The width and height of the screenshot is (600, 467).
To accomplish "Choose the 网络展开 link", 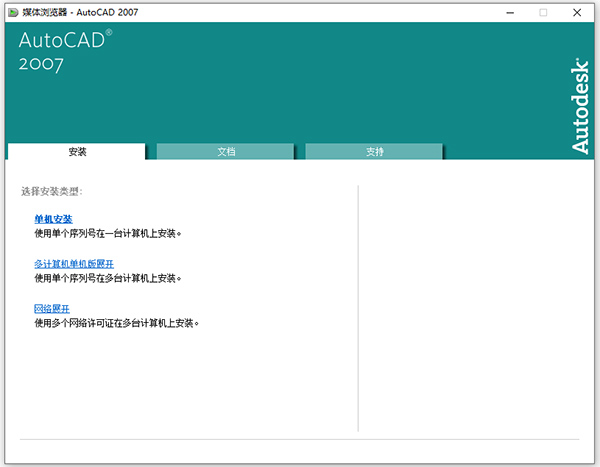I will [52, 309].
